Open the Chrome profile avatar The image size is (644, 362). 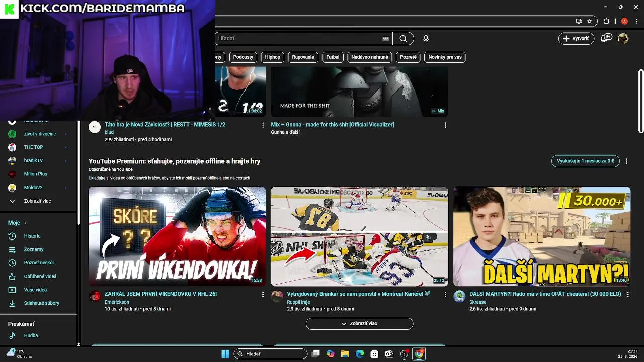(x=624, y=21)
